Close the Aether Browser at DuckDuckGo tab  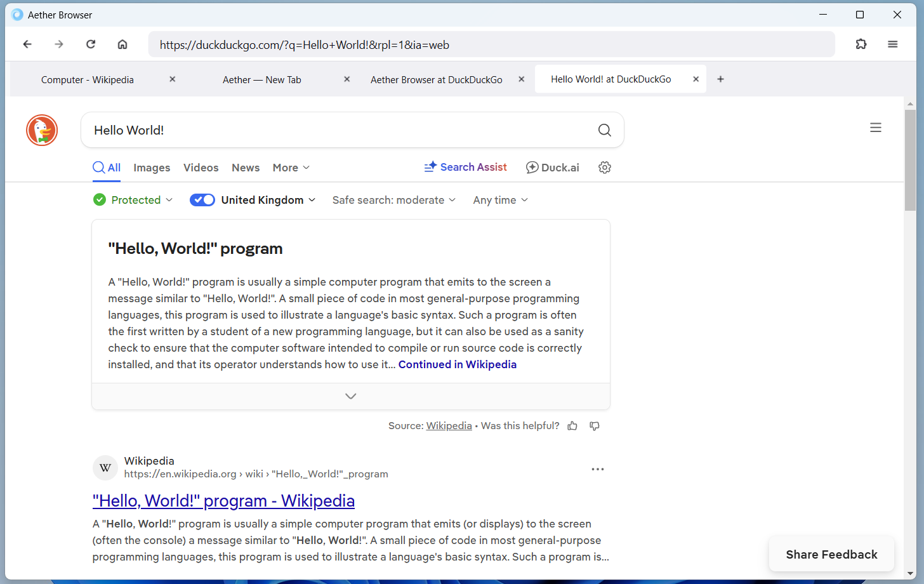[522, 79]
